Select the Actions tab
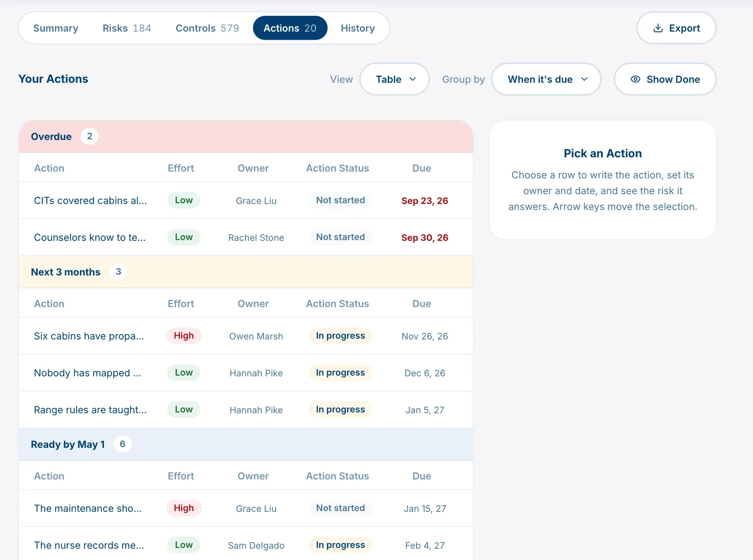The height and width of the screenshot is (560, 753). [290, 28]
